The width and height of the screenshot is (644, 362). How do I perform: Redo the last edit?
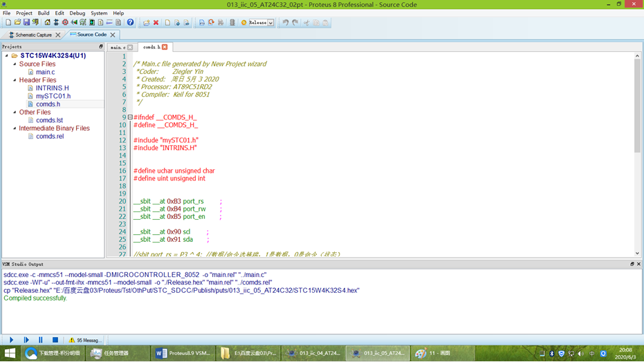click(295, 23)
